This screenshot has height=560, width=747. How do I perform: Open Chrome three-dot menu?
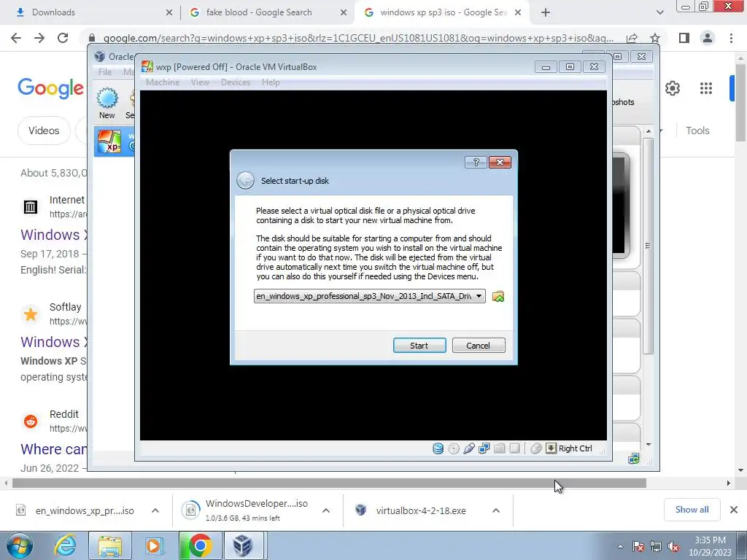731,38
